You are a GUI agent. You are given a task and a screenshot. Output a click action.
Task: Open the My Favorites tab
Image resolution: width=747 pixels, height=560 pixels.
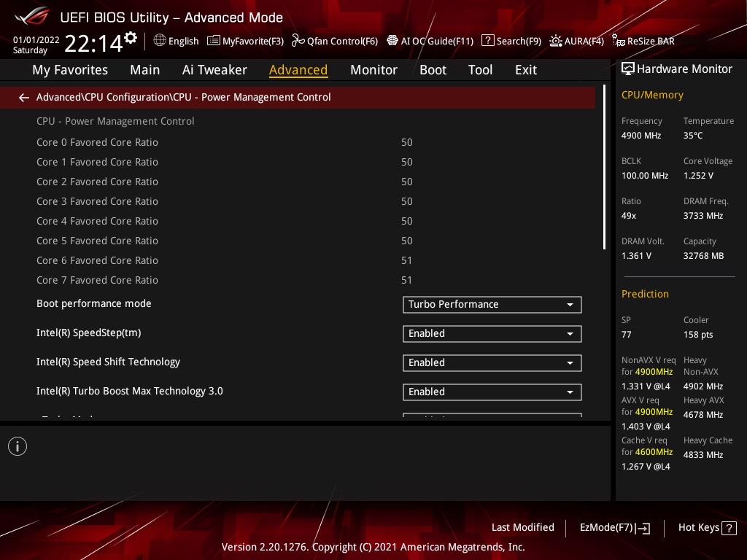point(70,70)
